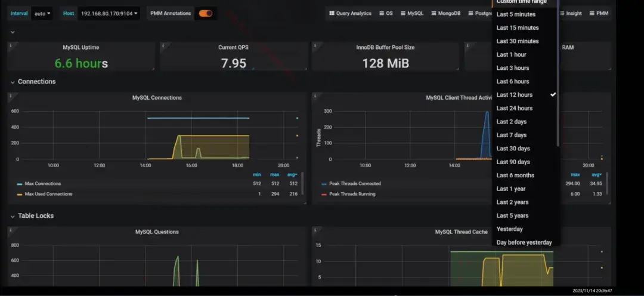Sort MySQL Connections legend by max

point(275,175)
